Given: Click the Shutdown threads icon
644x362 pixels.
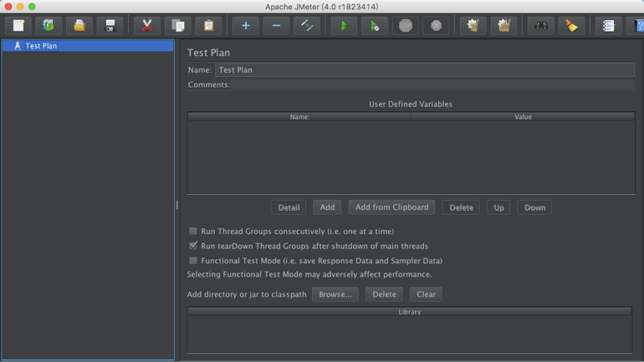Looking at the screenshot, I should click(x=437, y=25).
